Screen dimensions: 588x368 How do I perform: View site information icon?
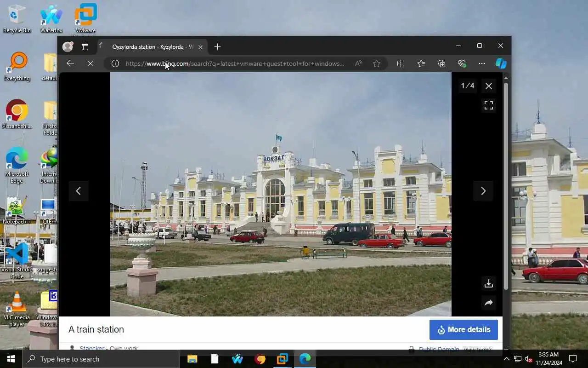click(115, 63)
